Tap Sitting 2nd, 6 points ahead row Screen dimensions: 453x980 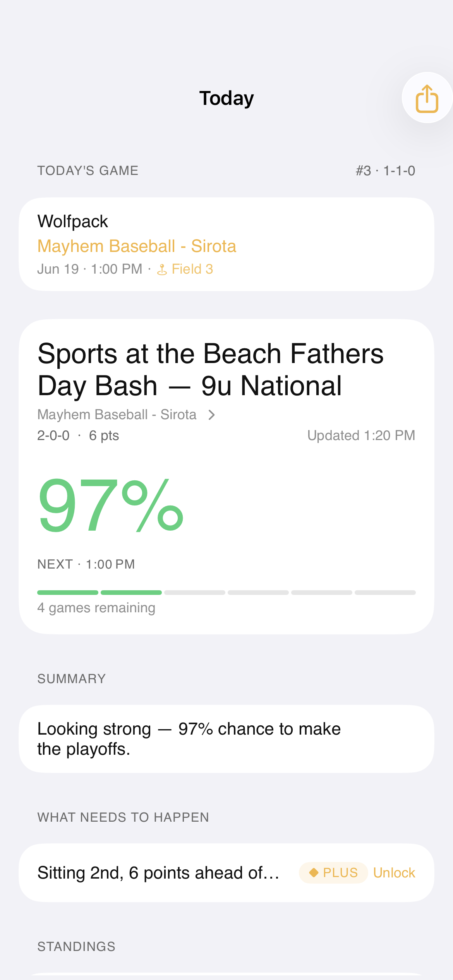(226, 873)
